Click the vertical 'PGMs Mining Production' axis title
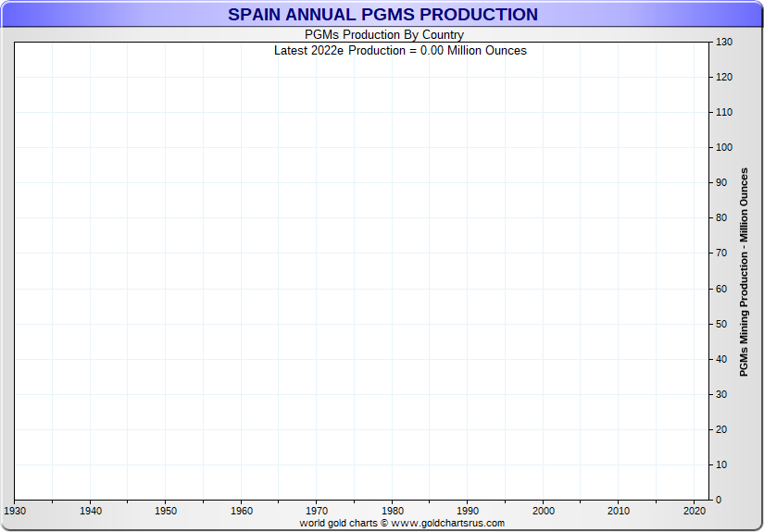 click(x=744, y=272)
